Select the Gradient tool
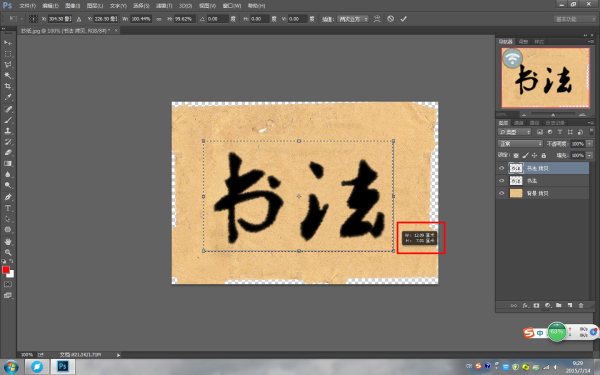 8,163
